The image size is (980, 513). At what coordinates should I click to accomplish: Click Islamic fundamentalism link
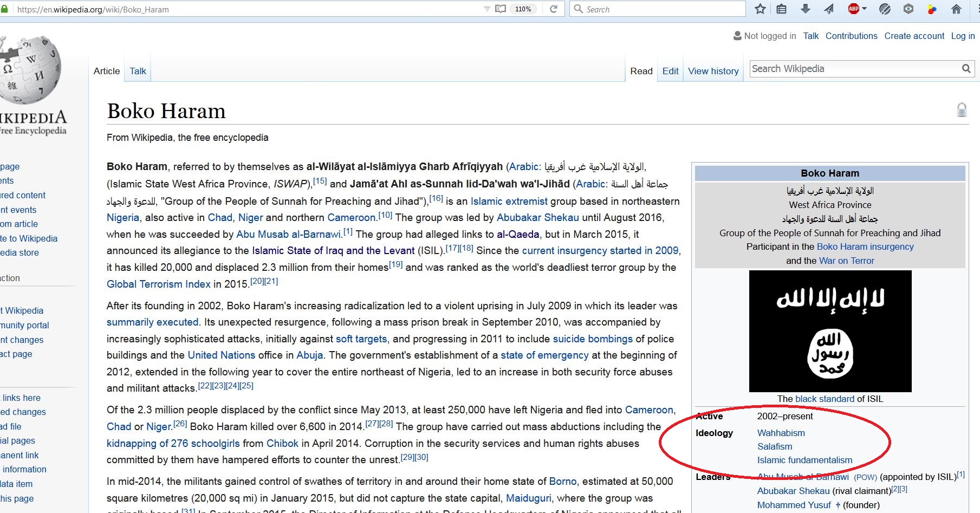click(x=805, y=460)
